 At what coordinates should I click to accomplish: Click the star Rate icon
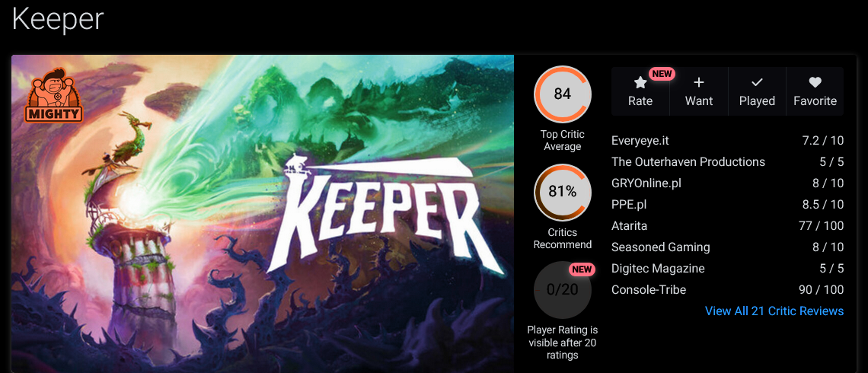pos(640,82)
